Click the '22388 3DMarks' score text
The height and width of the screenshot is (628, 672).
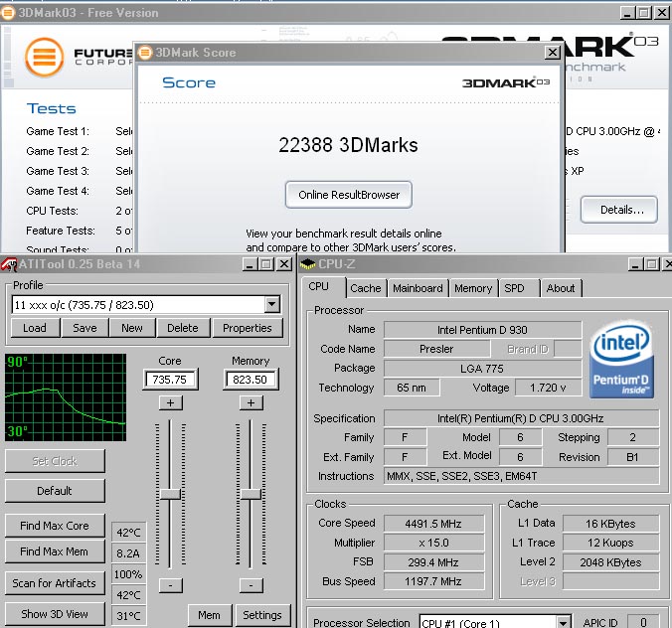349,145
